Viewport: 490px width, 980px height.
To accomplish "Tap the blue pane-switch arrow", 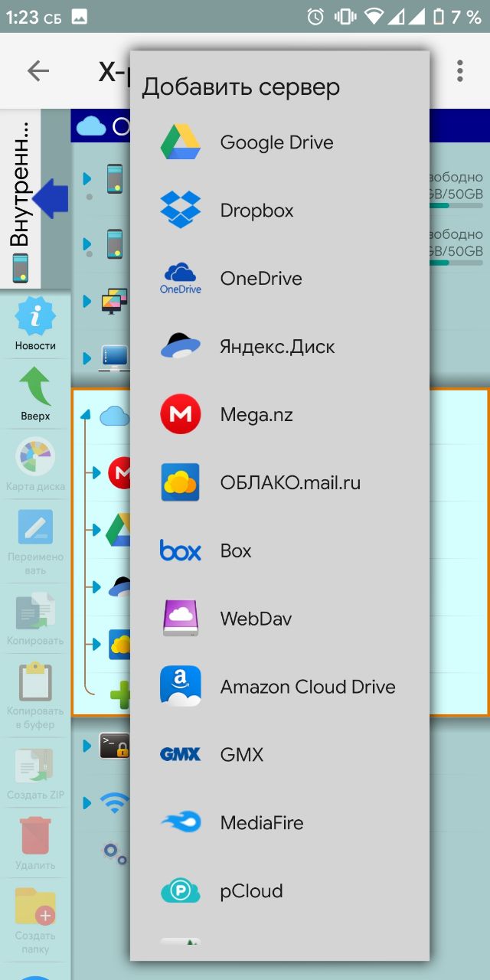I will pos(51,199).
